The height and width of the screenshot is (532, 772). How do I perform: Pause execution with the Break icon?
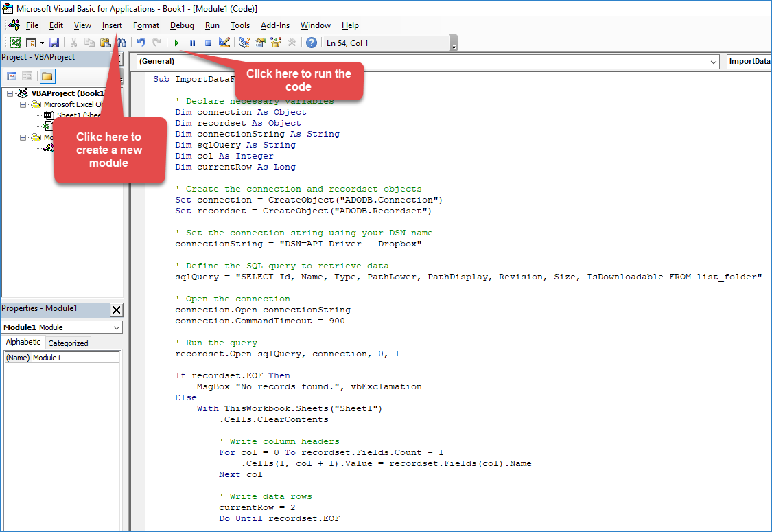click(x=192, y=43)
